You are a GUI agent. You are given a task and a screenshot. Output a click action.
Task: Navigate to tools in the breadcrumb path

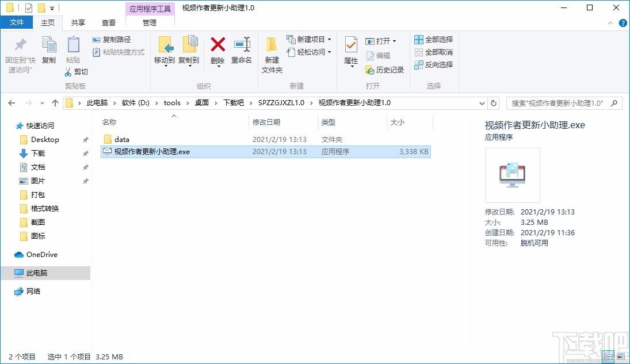coord(172,103)
